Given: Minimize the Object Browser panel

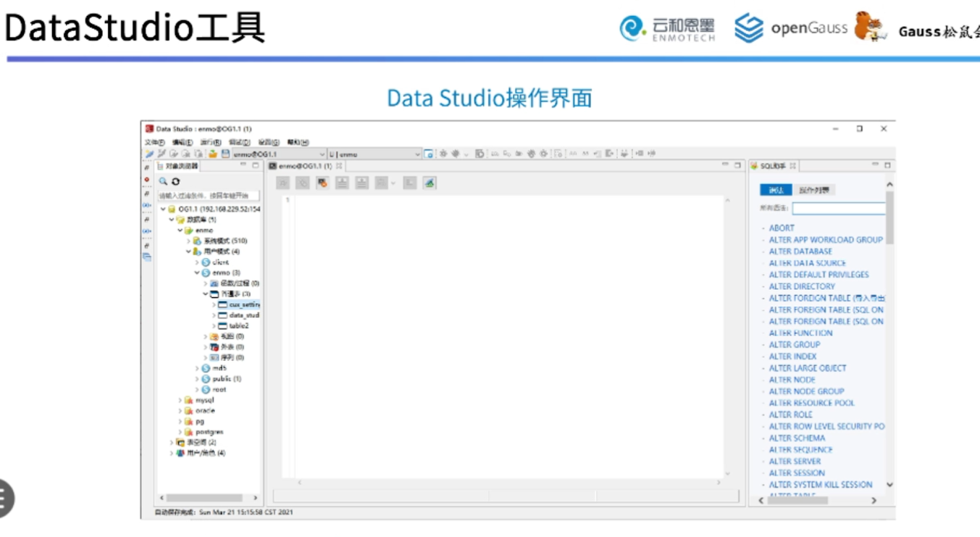Looking at the screenshot, I should coord(243,165).
